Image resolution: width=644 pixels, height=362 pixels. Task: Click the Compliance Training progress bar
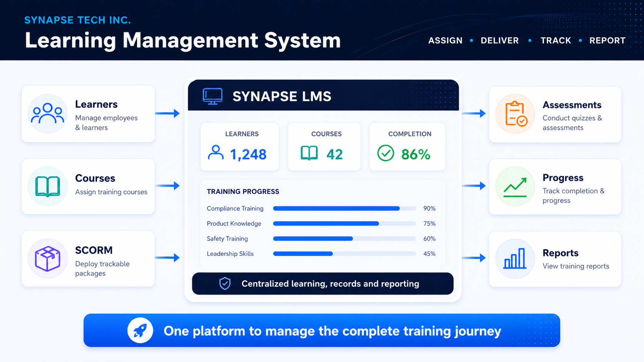click(x=344, y=209)
